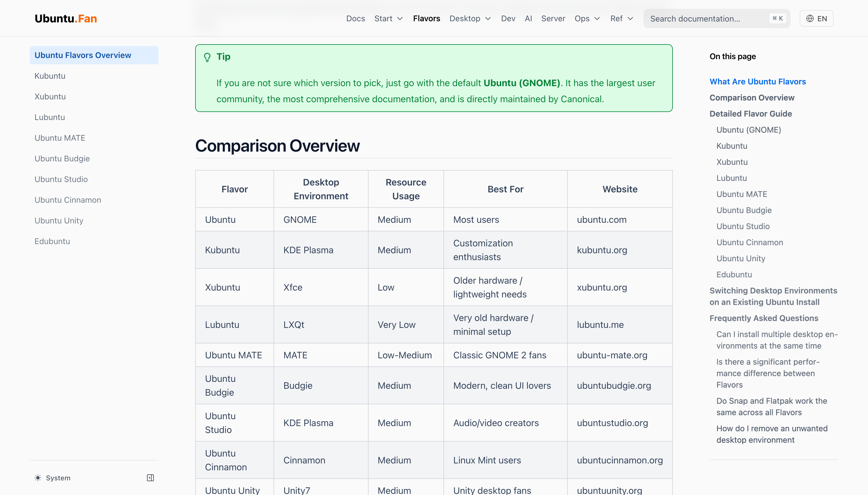
Task: Open Ubuntu Budgie in left sidebar
Action: pyautogui.click(x=94, y=159)
